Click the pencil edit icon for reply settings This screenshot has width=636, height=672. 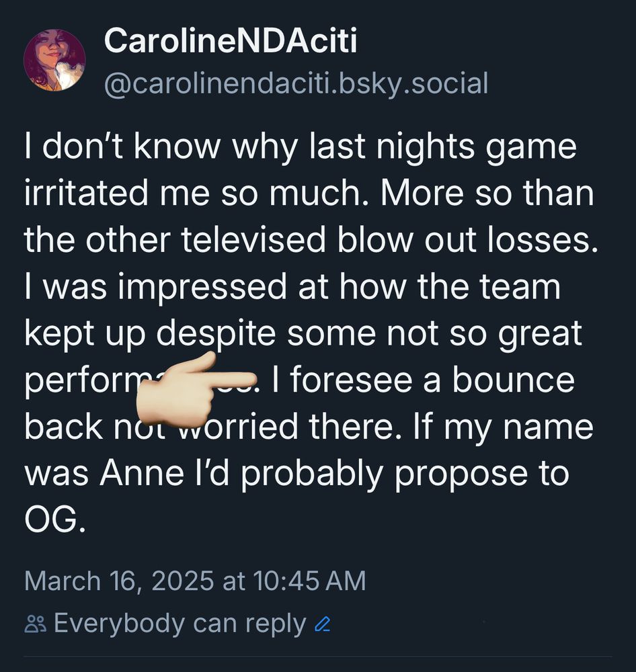pos(323,624)
